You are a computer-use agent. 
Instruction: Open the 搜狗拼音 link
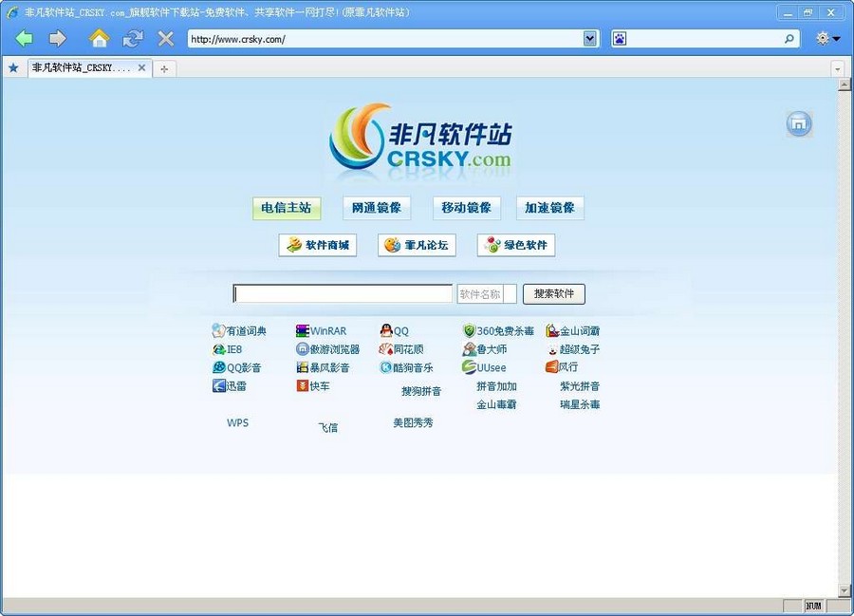(x=421, y=391)
